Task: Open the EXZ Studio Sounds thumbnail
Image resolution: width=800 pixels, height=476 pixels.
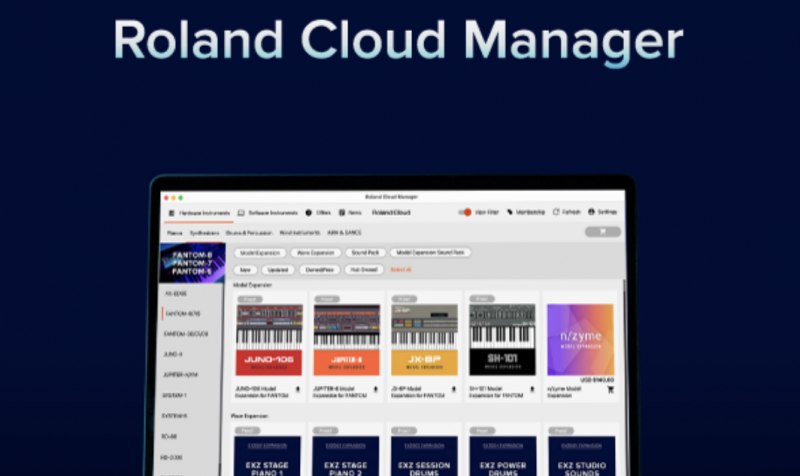Action: 582,456
